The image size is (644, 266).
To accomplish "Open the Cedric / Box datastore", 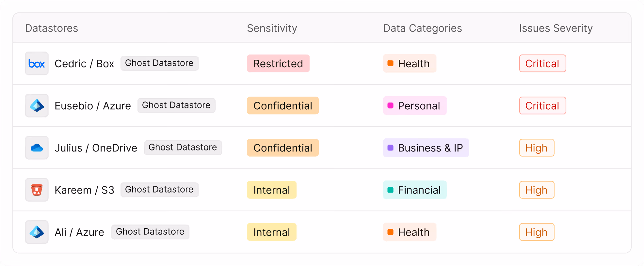I will (x=84, y=64).
